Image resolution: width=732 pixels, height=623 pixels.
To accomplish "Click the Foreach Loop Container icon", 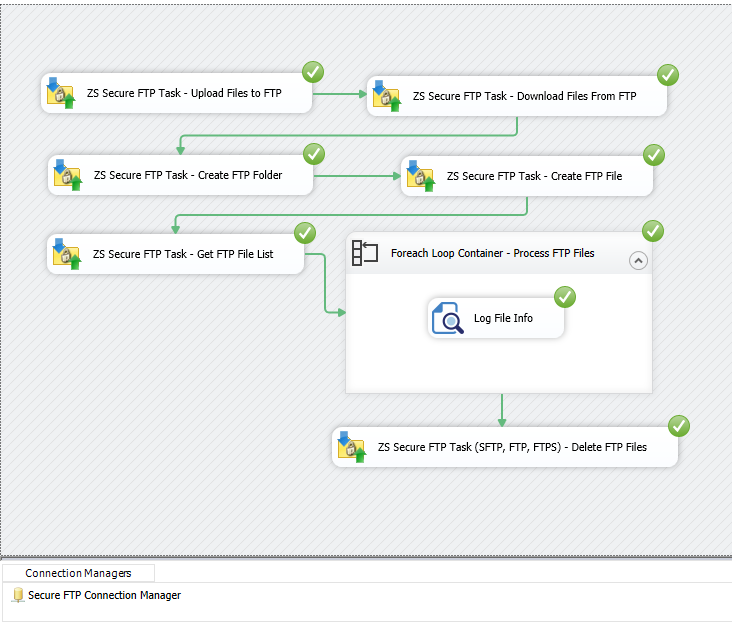I will coord(365,254).
